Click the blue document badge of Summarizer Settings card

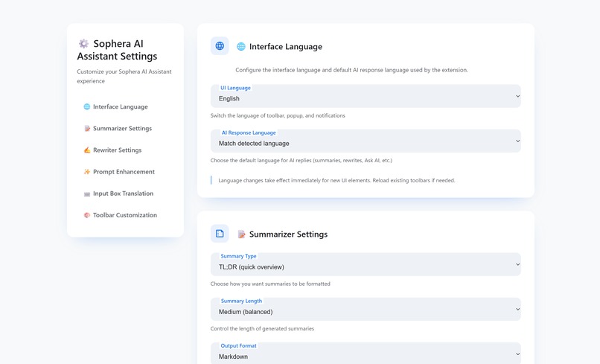220,234
